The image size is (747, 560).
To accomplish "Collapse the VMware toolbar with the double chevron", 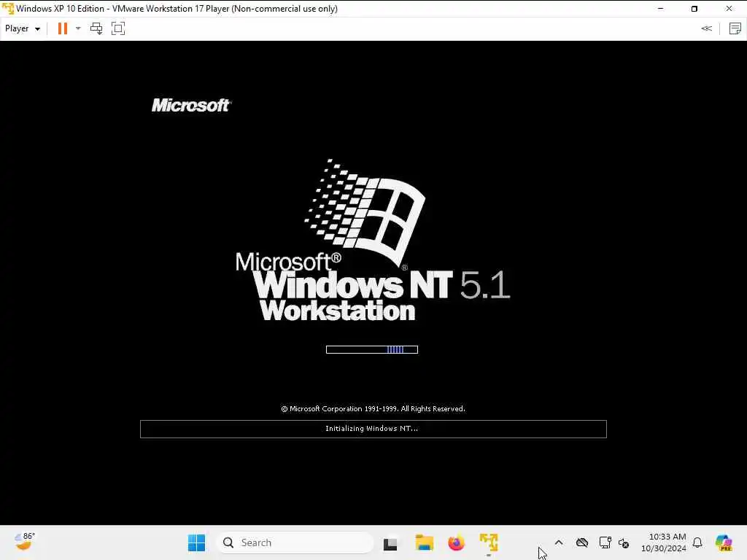I will 706,28.
